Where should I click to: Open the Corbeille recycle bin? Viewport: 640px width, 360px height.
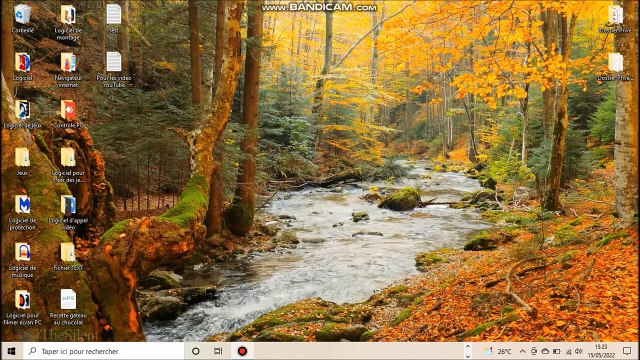tap(22, 18)
